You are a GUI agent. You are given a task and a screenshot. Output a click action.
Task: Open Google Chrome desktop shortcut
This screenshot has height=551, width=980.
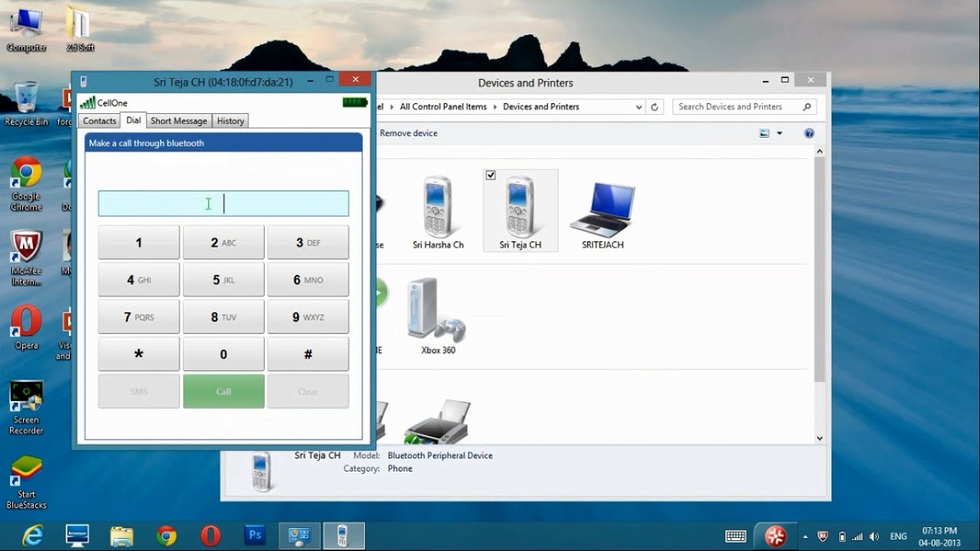pyautogui.click(x=26, y=184)
